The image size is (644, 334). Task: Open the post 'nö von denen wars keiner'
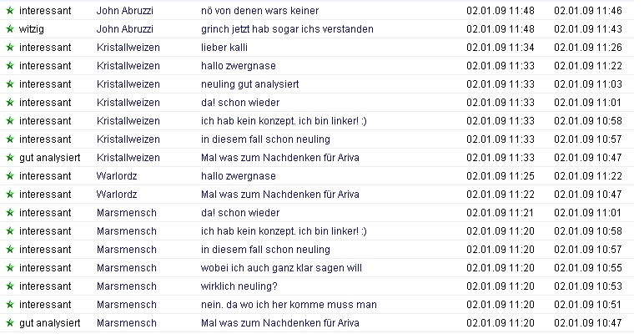(259, 11)
